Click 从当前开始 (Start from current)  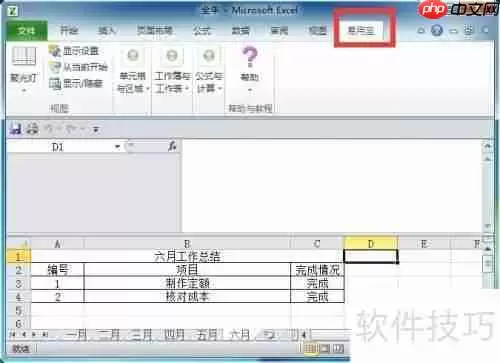pyautogui.click(x=79, y=67)
